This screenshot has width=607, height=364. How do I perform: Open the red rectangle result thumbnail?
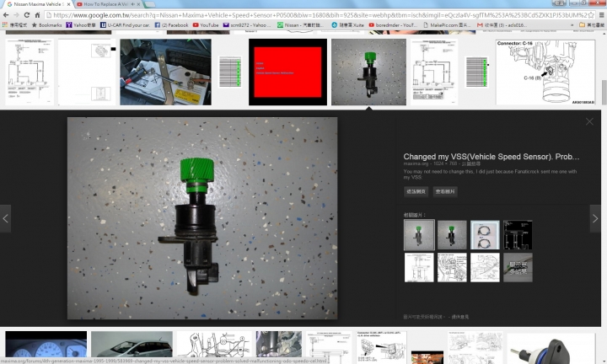pyautogui.click(x=287, y=72)
